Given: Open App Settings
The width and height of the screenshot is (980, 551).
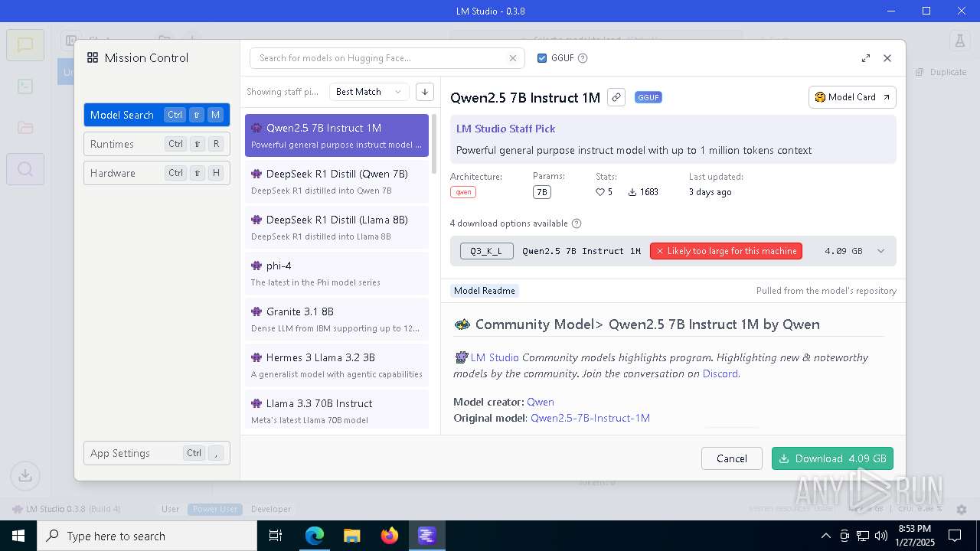Looking at the screenshot, I should tap(157, 453).
